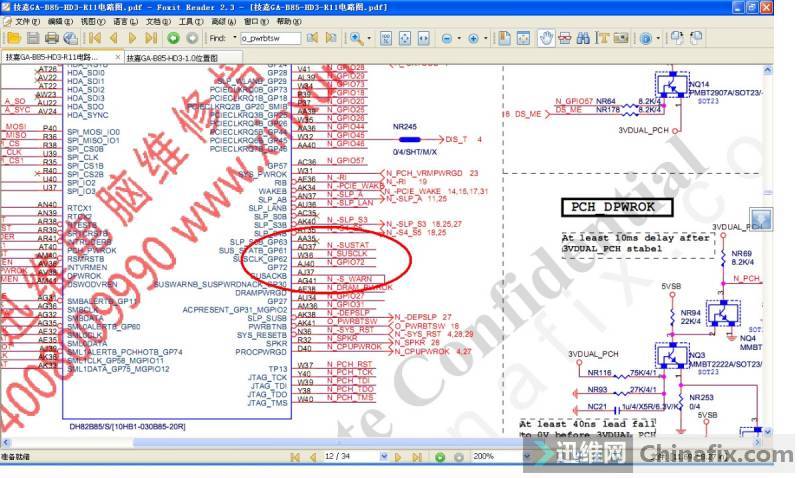Open zoom out dropdown arrow
This screenshot has height=478, width=800.
click(459, 38)
